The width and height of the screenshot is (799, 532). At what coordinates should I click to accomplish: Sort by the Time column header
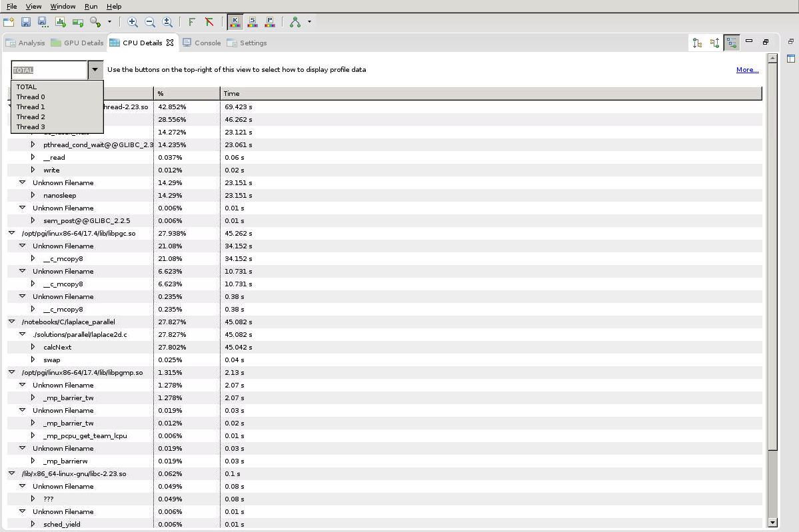pyautogui.click(x=490, y=93)
